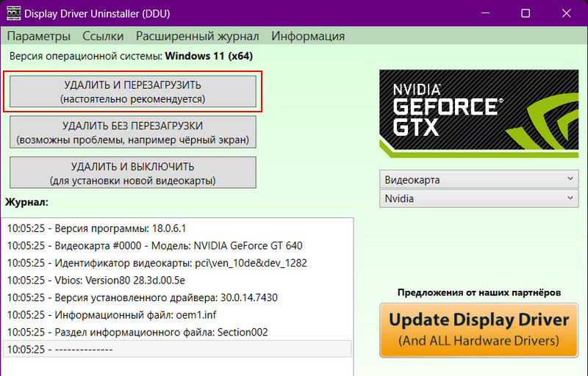Click УДАЛИТЬ И ВЫКЛЮЧИТЬ button
Image resolution: width=588 pixels, height=376 pixels.
coord(133,173)
